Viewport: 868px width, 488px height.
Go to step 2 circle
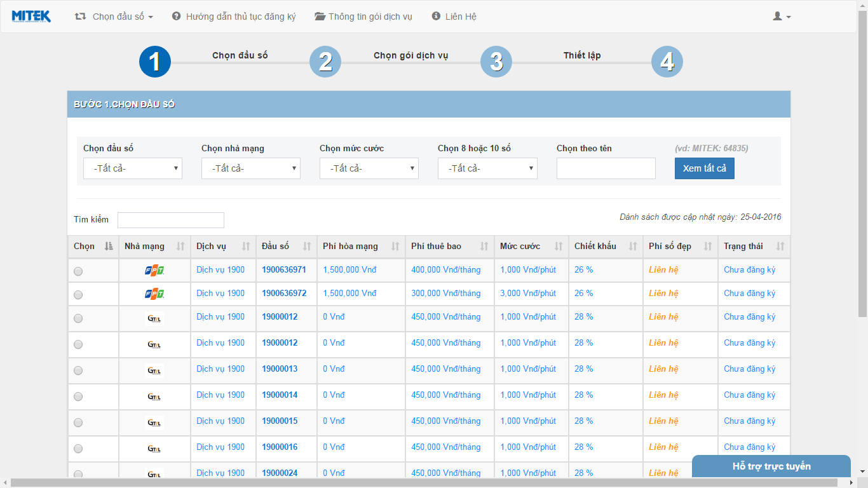click(x=325, y=62)
